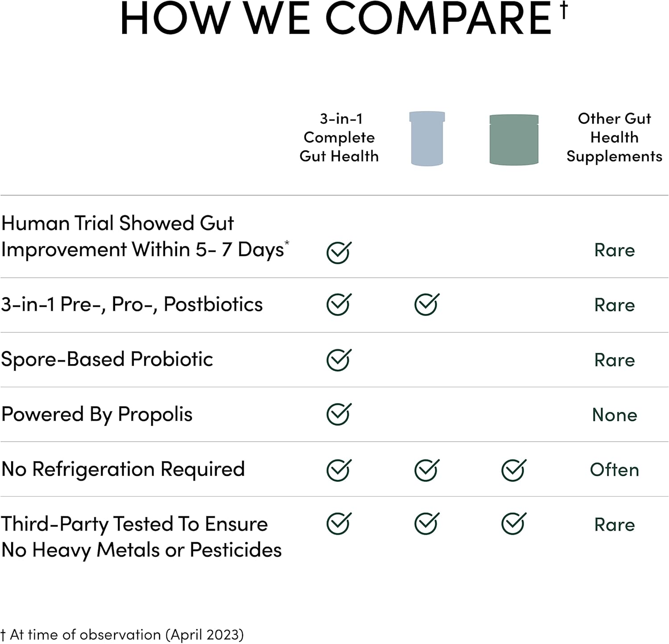Click the blue-gray supplement bottle icon
The width and height of the screenshot is (669, 644).
pos(427,138)
